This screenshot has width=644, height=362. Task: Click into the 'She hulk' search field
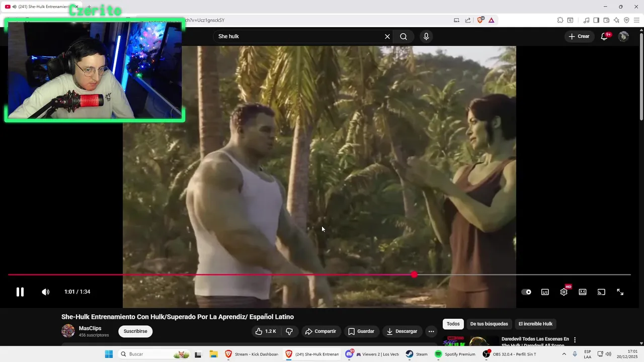(300, 36)
